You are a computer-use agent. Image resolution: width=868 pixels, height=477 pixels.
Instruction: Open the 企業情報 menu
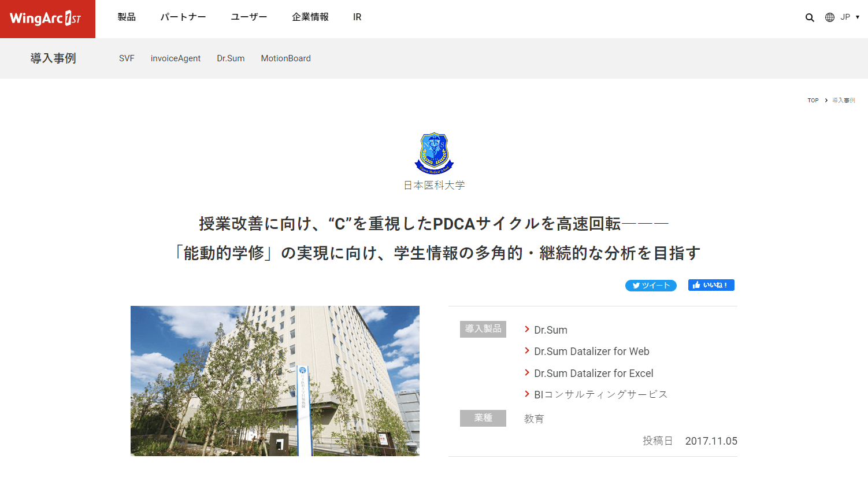click(x=310, y=17)
